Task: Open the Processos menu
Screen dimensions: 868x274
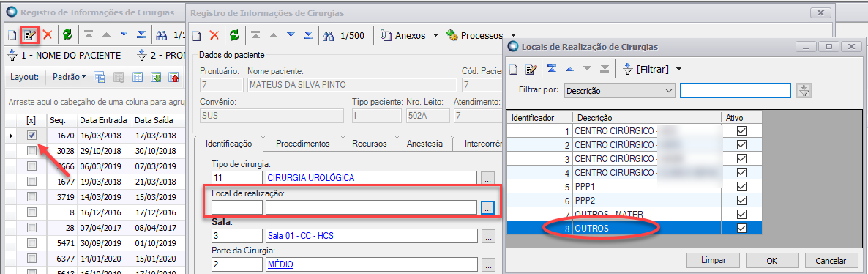Action: (474, 35)
